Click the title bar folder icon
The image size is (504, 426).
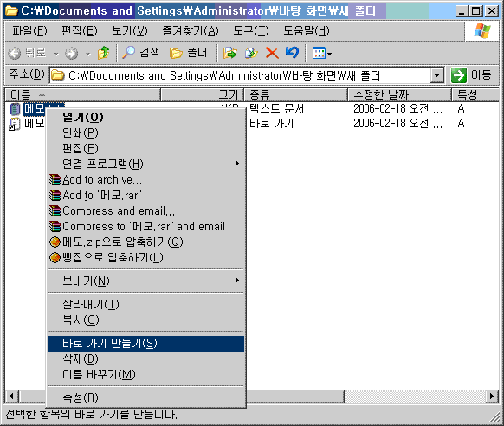(11, 11)
